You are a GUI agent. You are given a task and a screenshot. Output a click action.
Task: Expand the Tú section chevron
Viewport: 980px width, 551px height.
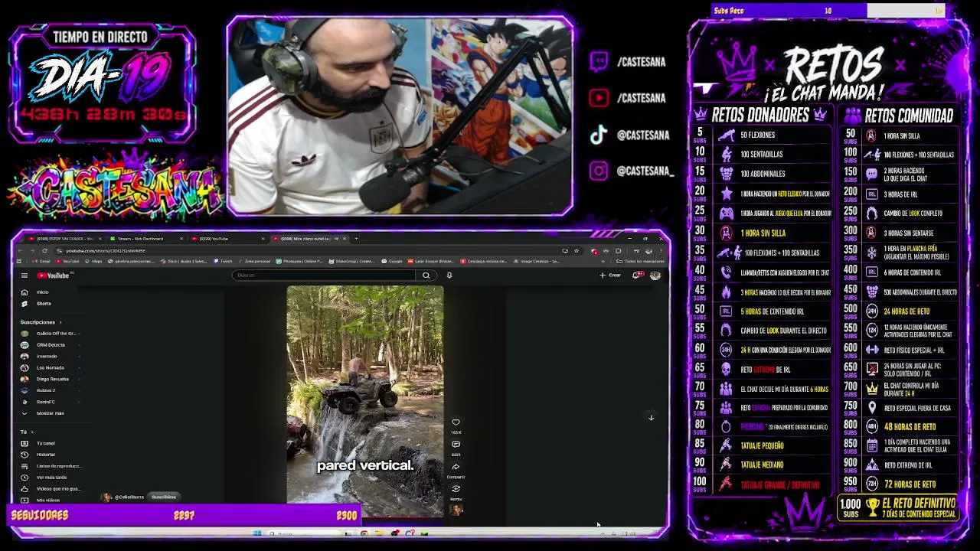pyautogui.click(x=31, y=432)
